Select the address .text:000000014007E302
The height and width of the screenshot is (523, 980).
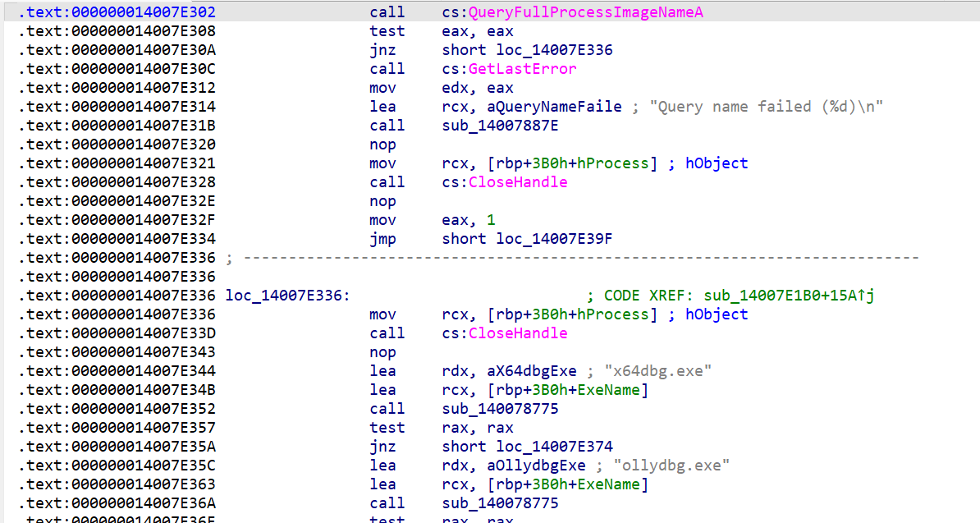(117, 12)
